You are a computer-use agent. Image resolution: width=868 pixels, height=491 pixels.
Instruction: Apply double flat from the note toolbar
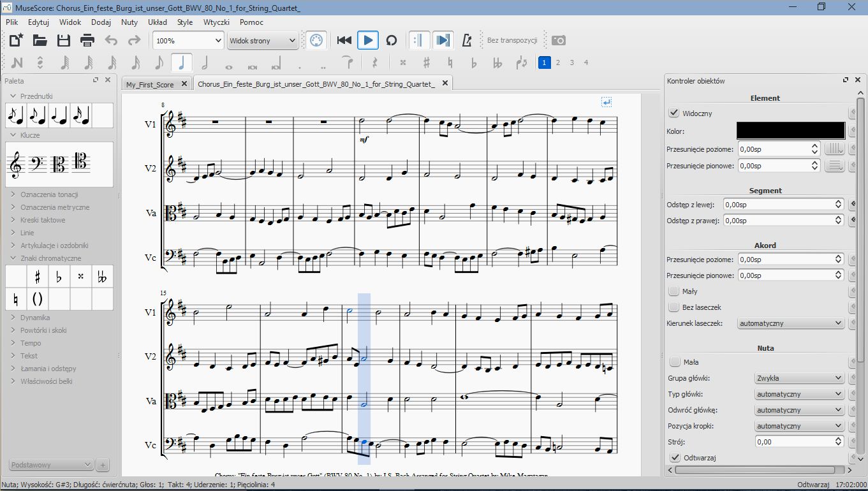click(497, 62)
